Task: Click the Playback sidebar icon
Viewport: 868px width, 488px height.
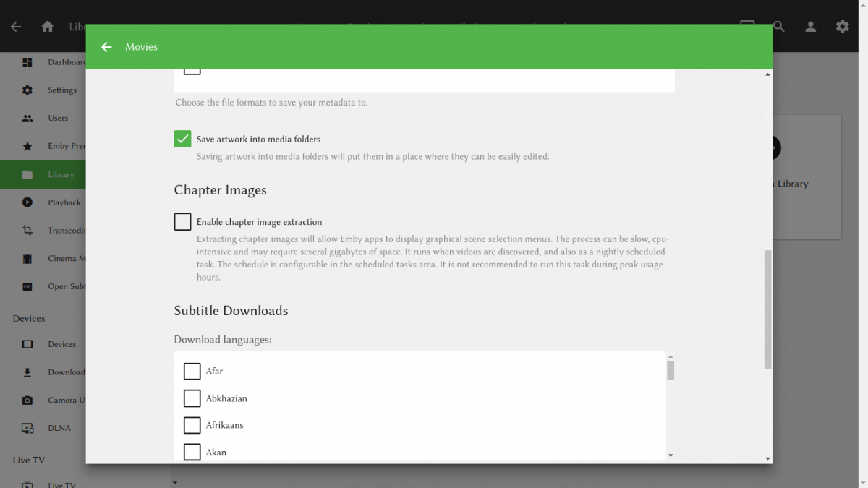Action: pyautogui.click(x=27, y=202)
